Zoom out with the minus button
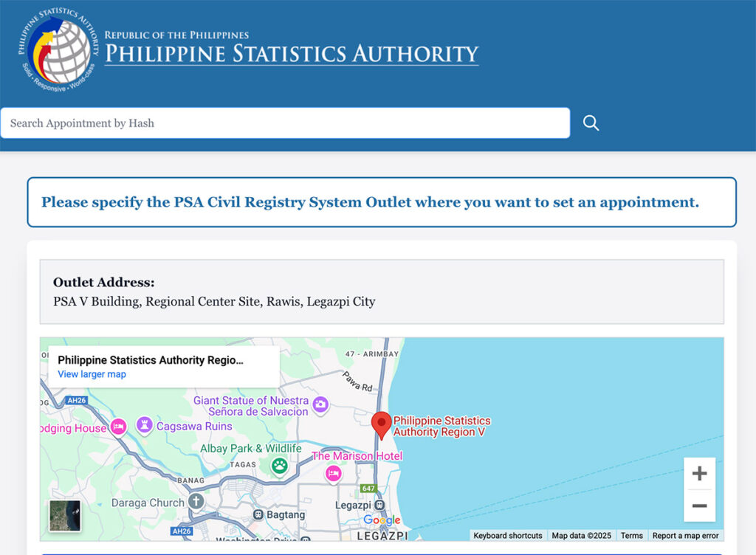The image size is (756, 555). click(x=699, y=506)
